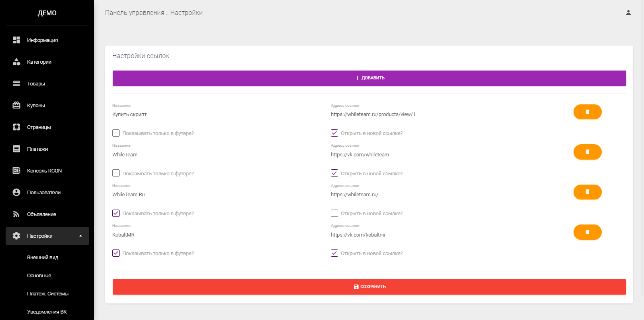Viewport: 644px width, 320px height.
Task: Collapse the Настройки menu arrow
Action: (80, 236)
